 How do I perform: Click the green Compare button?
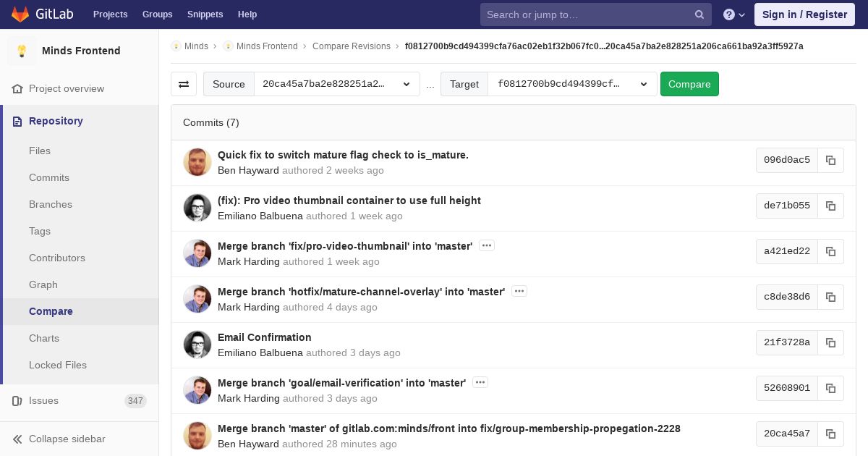tap(689, 84)
